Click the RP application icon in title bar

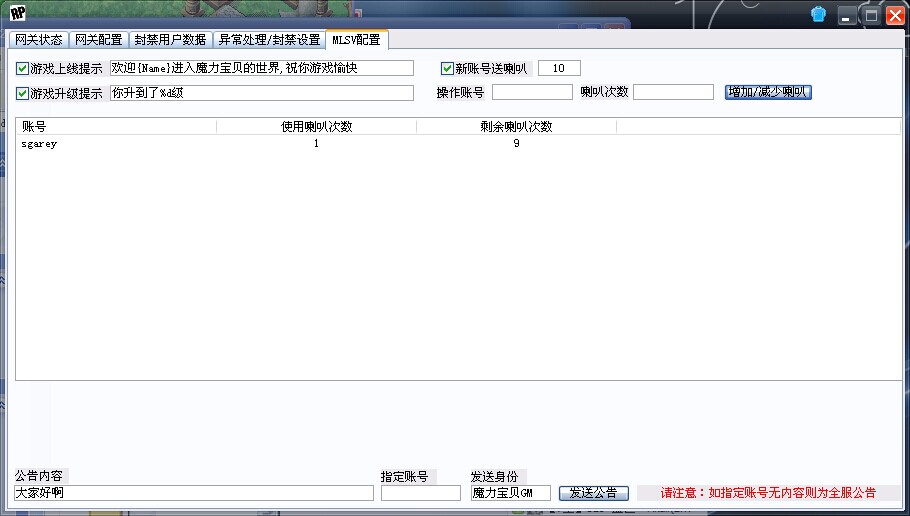18,14
